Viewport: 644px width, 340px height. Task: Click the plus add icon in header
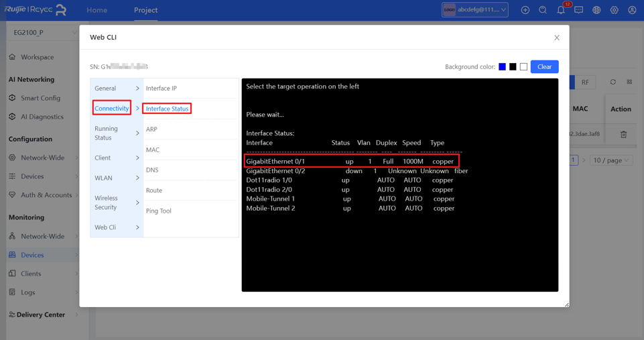[525, 11]
